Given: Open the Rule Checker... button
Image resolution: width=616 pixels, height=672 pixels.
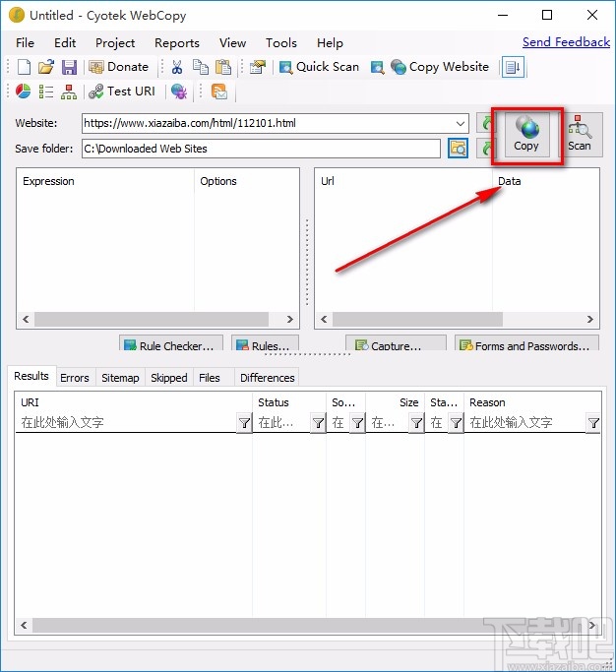Looking at the screenshot, I should click(x=171, y=343).
